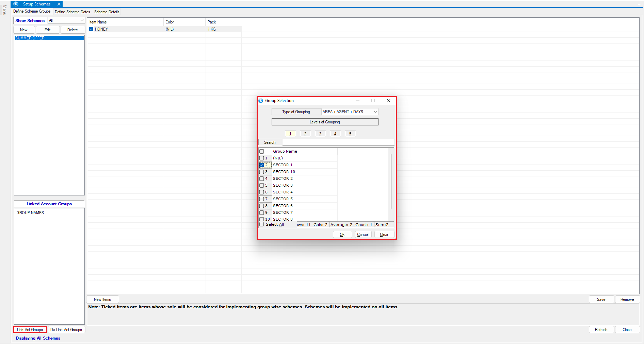Viewport: 644px width, 344px height.
Task: Select SUMMER OFFER scheme in list
Action: (49, 38)
